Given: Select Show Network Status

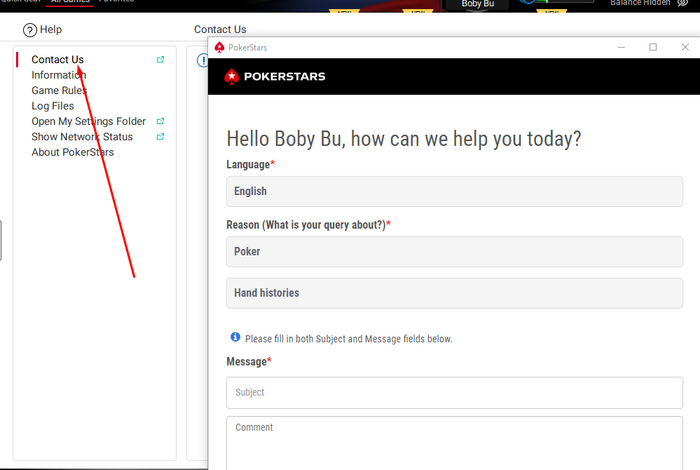Looking at the screenshot, I should click(x=82, y=137).
